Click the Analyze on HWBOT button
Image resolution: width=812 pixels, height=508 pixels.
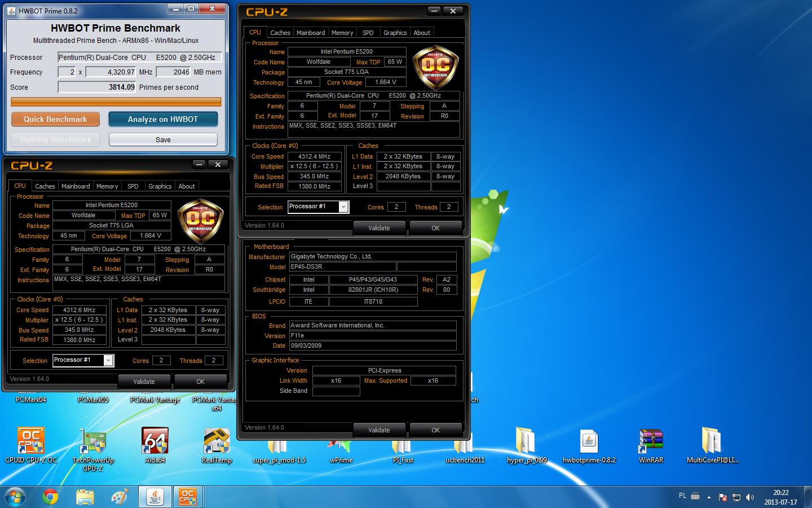163,119
